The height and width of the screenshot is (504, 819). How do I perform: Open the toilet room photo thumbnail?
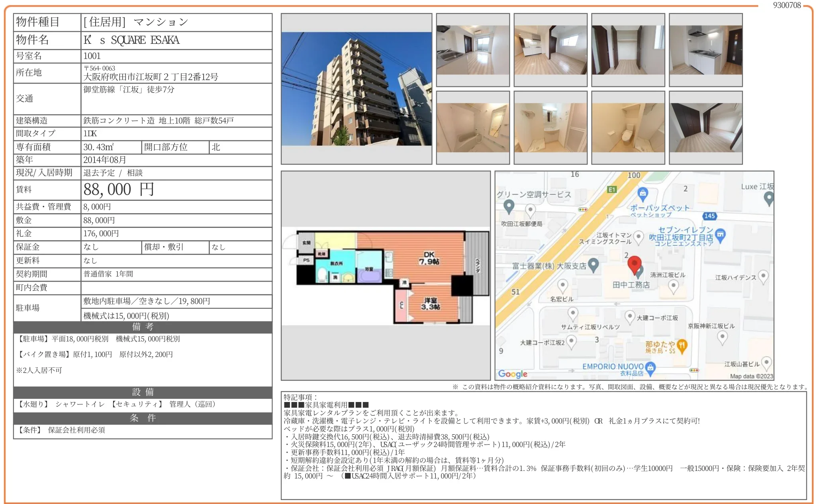pos(628,128)
